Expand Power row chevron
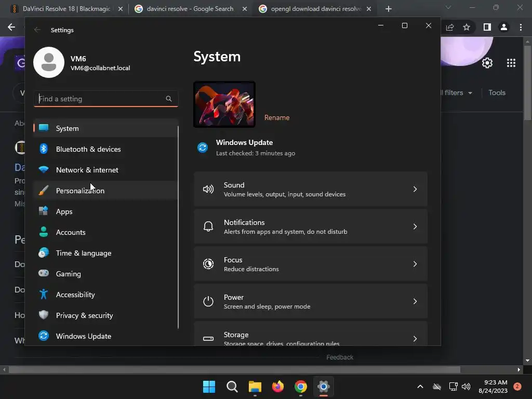Screen dimensions: 532x399 (x=415, y=301)
